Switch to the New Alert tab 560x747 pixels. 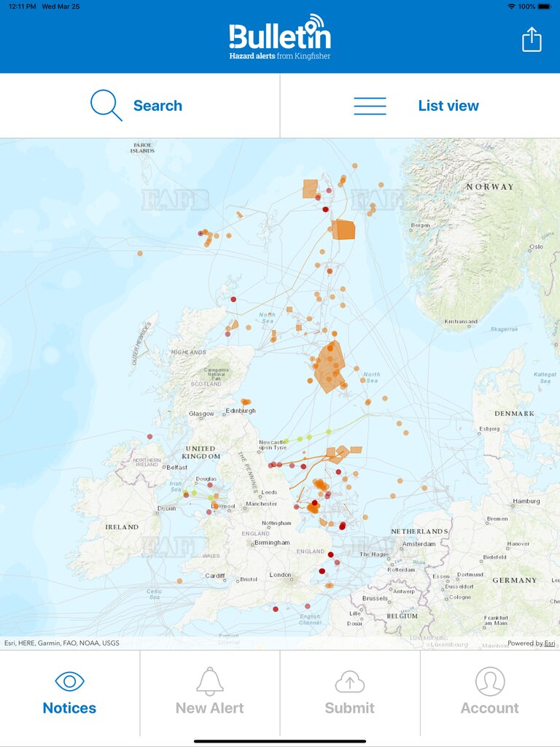tap(210, 708)
